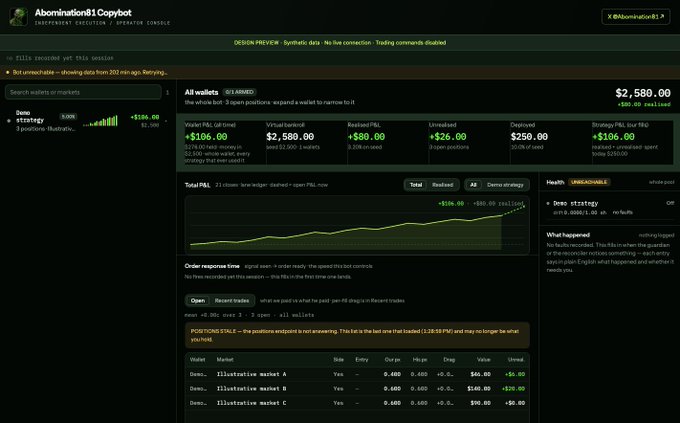680x423 pixels.
Task: Click the Abomination81 avatar logo
Action: pos(18,17)
